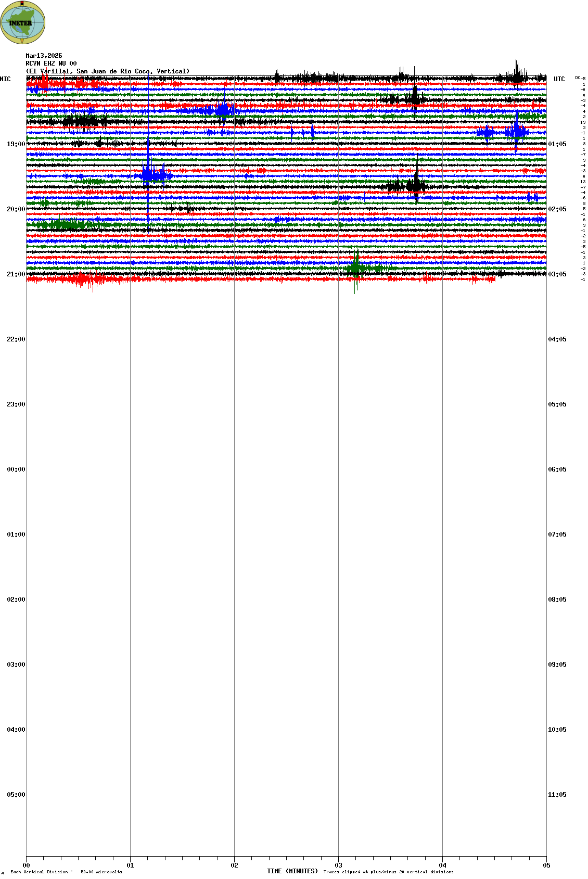Click the 06:05 UTC time label
Viewport: 588px width, 879px height.
557,469
